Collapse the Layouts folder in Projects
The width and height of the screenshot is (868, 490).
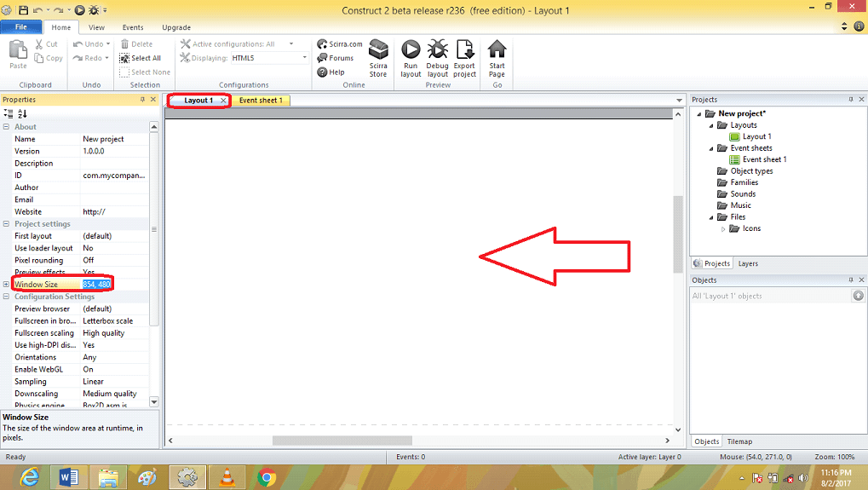711,125
